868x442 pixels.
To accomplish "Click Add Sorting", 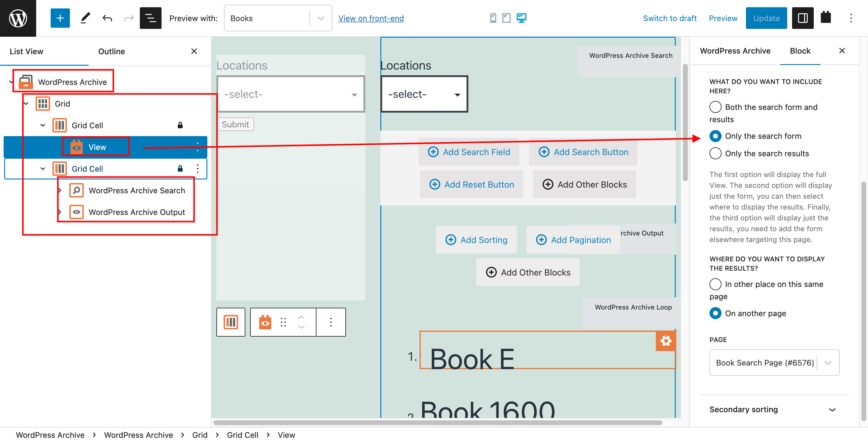I will pos(476,240).
